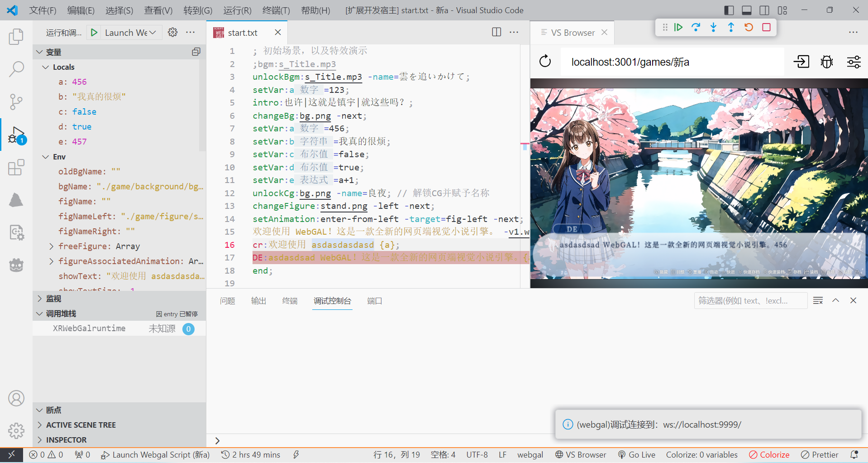Switch to the 端口 panel tab
Viewport: 868px width, 463px height.
(x=375, y=301)
